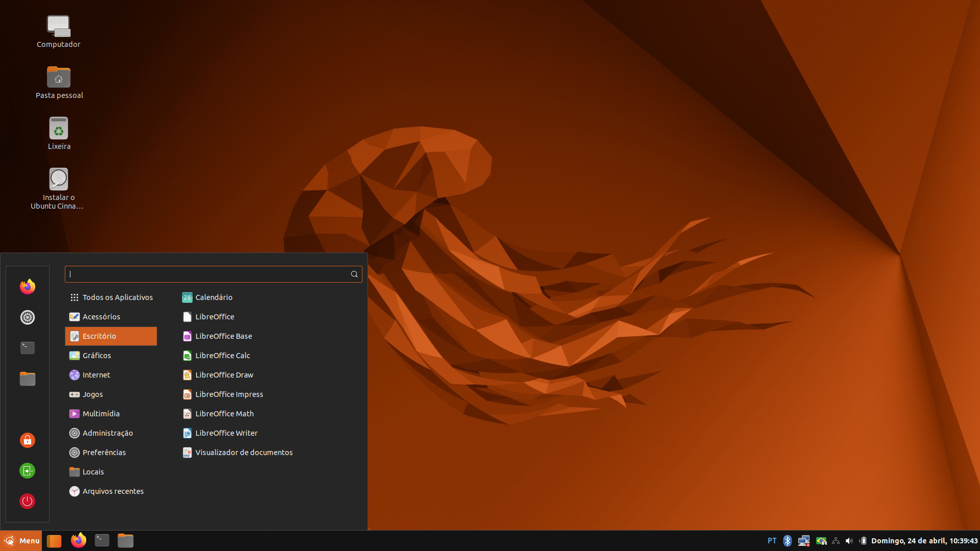The image size is (980, 551).
Task: Click the orange Lock Screen icon
Action: click(x=28, y=440)
